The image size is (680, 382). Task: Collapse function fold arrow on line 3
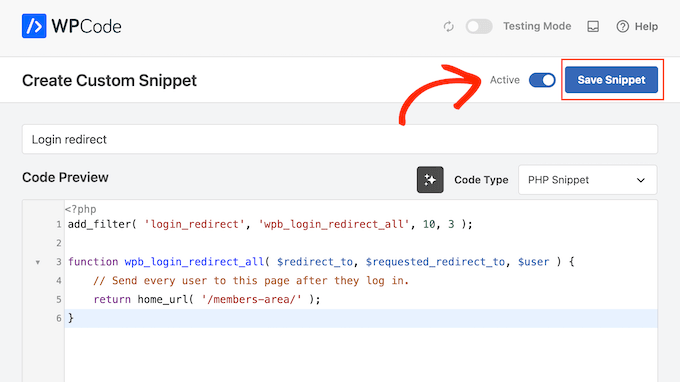click(x=38, y=262)
